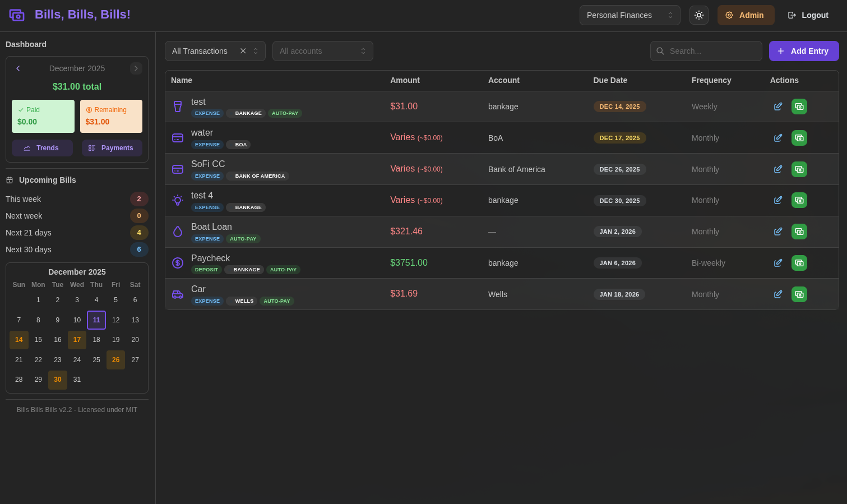Click the green pay icon on SoFi CC

tap(799, 169)
